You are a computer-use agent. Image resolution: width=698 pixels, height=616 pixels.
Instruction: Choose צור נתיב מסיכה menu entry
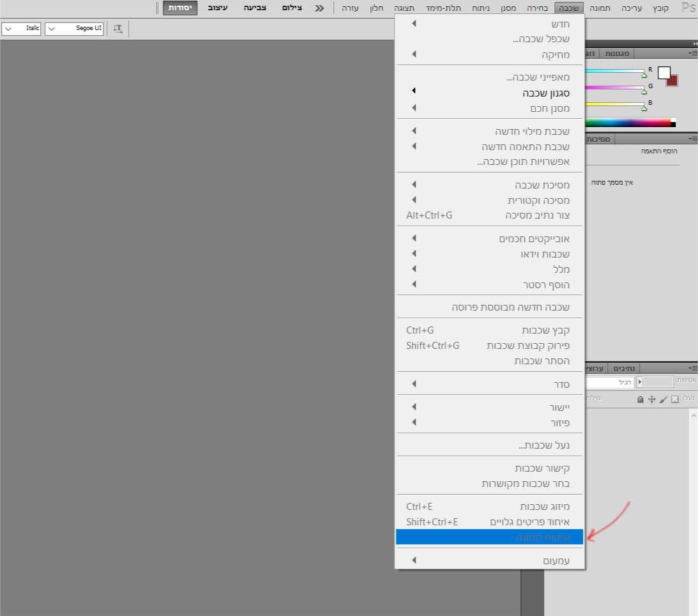click(489, 215)
